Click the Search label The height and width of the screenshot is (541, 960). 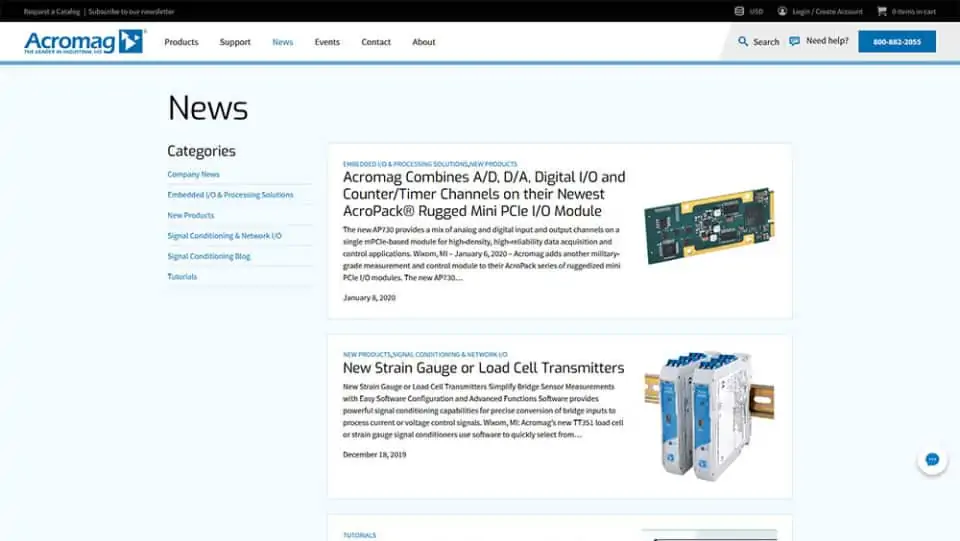(x=766, y=42)
